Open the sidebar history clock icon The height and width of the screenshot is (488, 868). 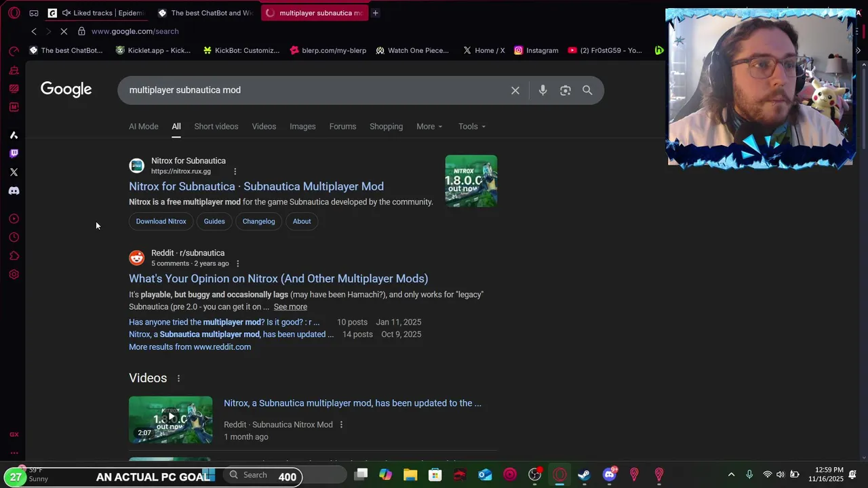coord(14,237)
